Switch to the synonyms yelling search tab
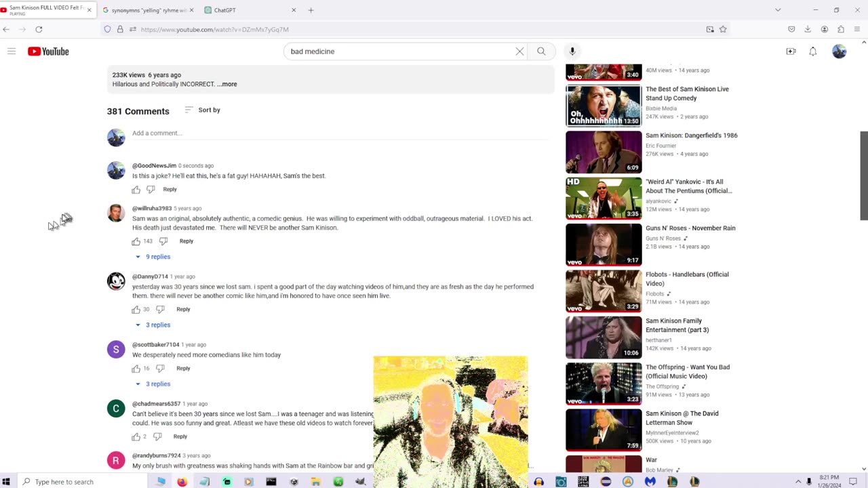 click(x=148, y=10)
